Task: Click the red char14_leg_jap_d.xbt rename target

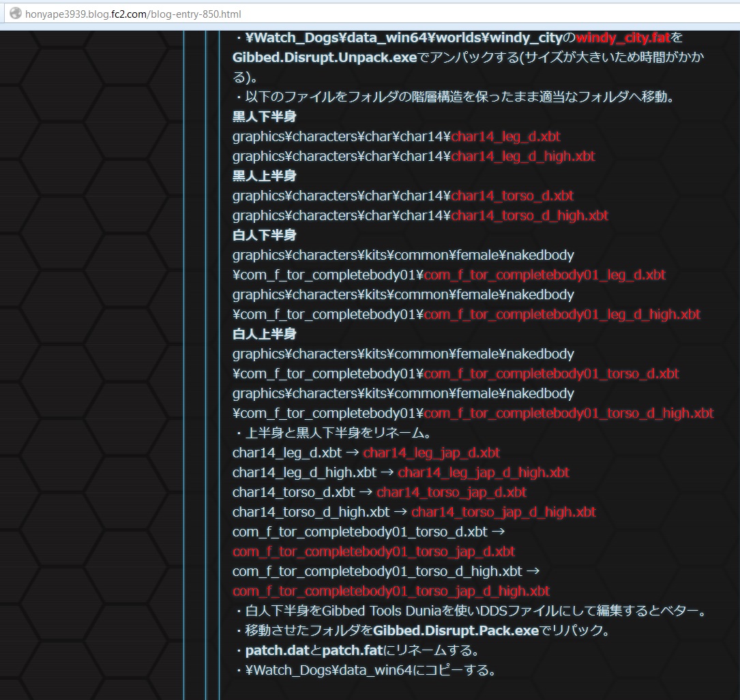Action: (x=431, y=453)
